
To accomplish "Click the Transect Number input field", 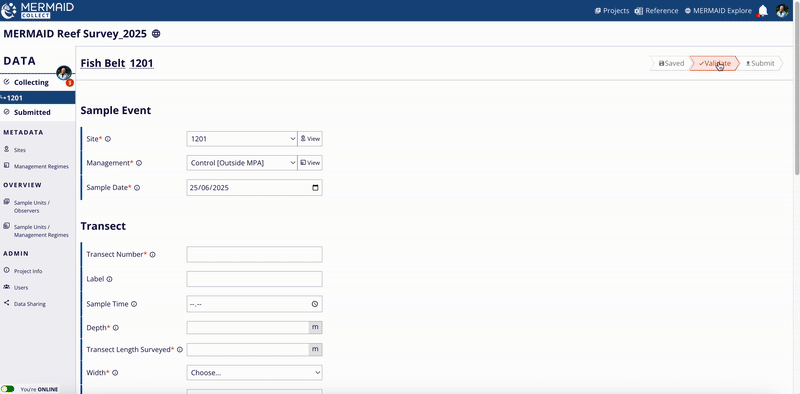I will tap(254, 254).
